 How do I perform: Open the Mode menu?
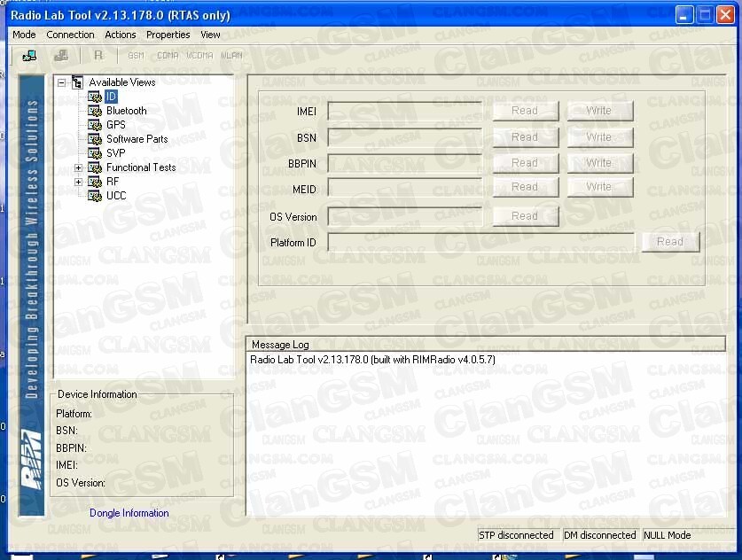pos(24,35)
